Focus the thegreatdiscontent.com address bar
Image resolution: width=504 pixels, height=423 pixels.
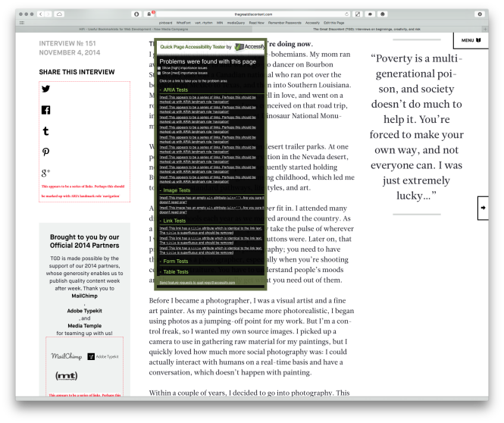253,14
